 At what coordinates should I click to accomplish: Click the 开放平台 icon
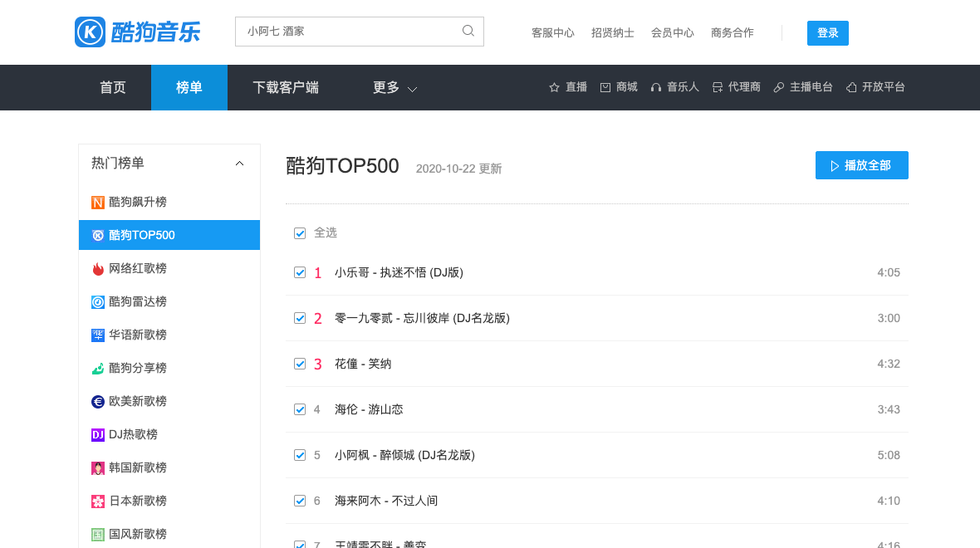click(851, 87)
